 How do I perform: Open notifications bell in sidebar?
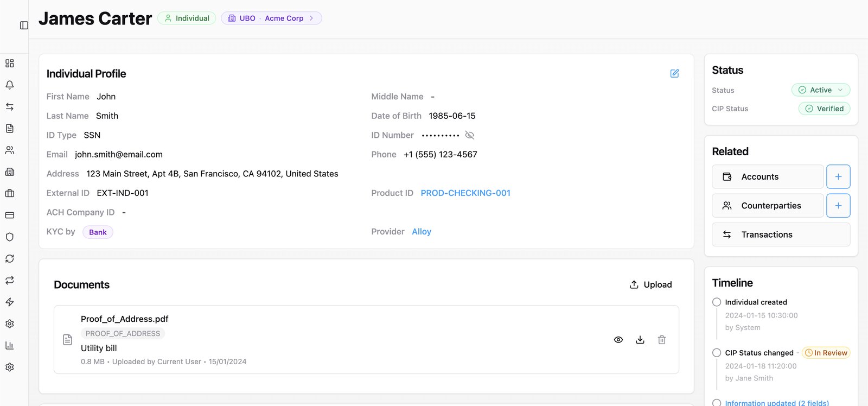[10, 85]
